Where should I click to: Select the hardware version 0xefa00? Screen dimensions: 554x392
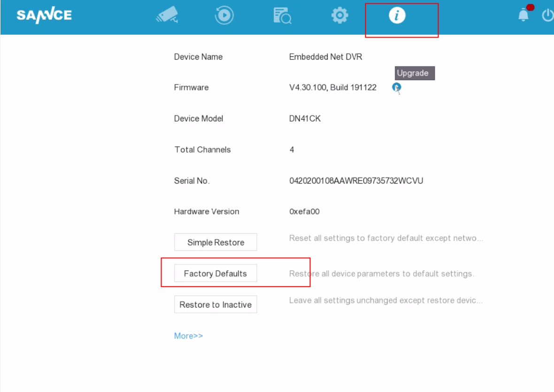pos(304,212)
